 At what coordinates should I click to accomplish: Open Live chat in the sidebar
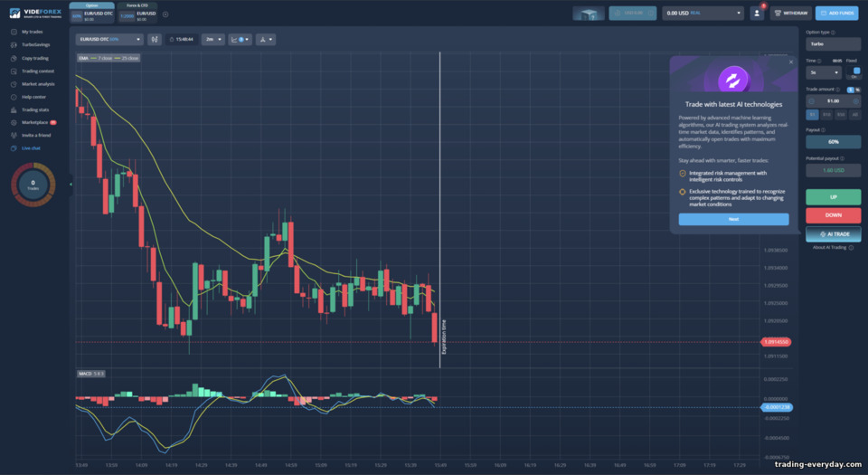point(31,148)
